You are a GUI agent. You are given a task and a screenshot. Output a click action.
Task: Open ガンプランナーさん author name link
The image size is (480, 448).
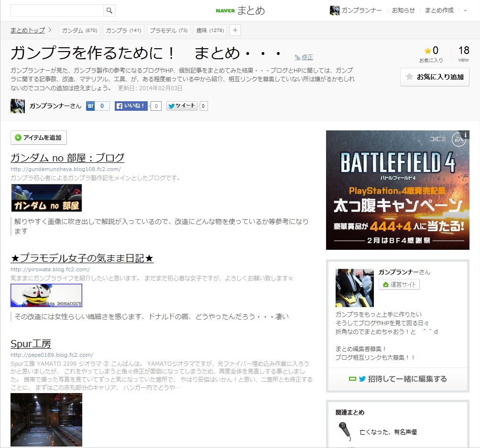coord(55,106)
